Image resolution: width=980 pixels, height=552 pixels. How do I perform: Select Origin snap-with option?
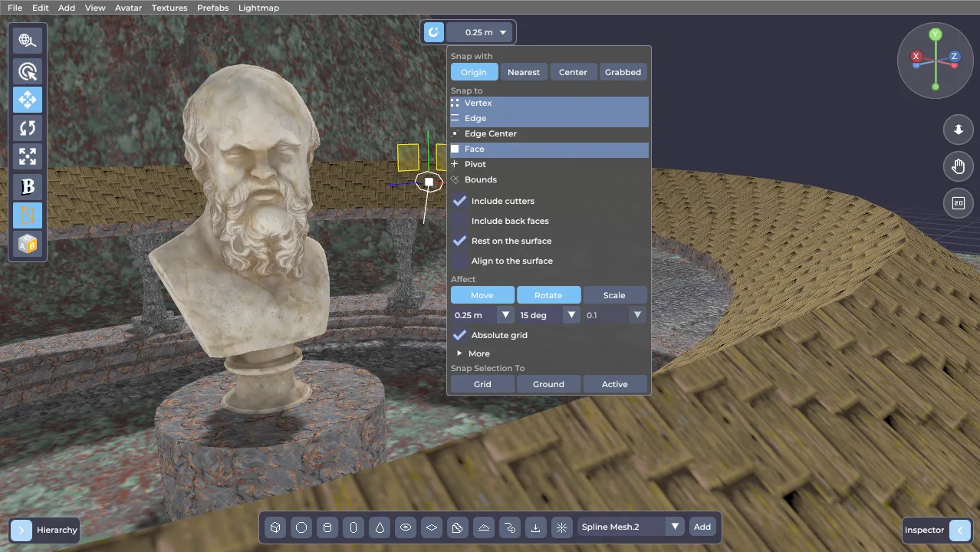point(474,72)
